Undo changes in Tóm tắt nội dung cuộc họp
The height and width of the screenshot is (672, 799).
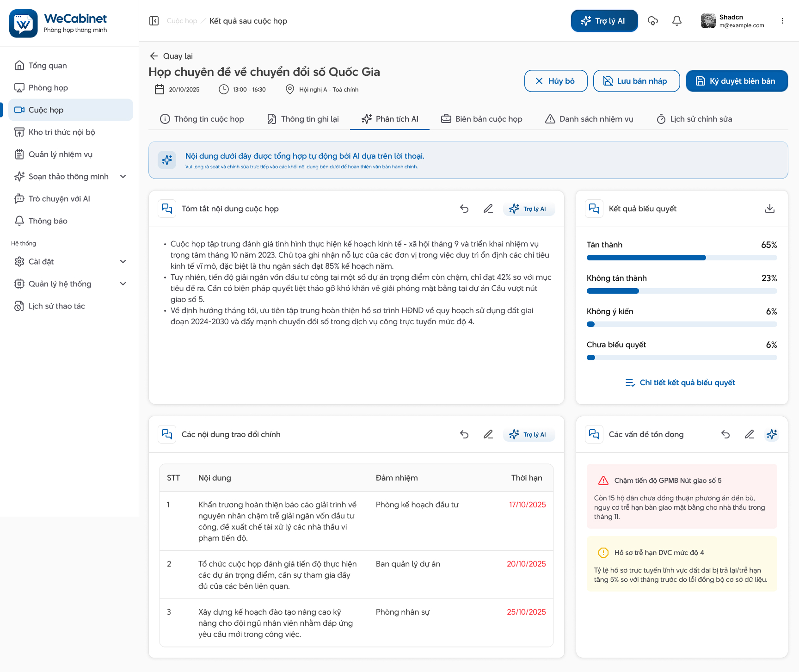point(464,209)
